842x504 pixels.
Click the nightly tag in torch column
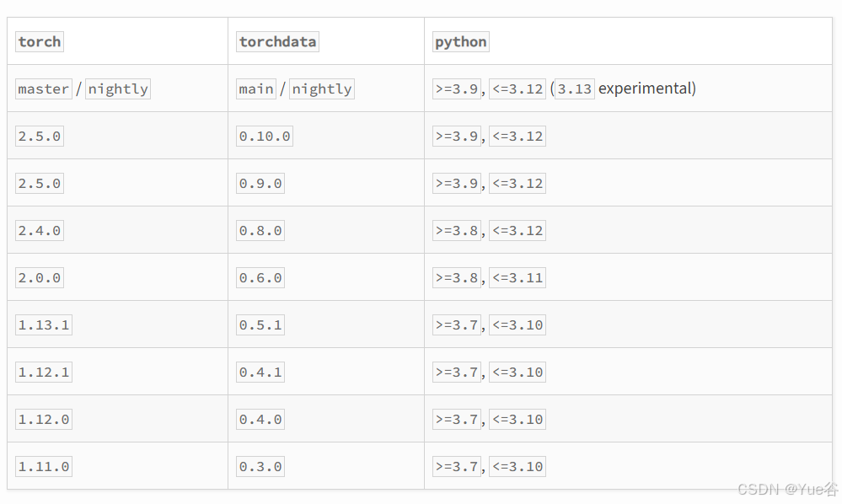point(118,89)
